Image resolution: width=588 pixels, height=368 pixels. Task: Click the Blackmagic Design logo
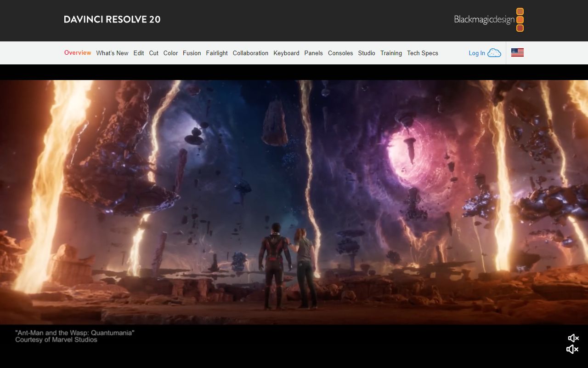pos(484,19)
